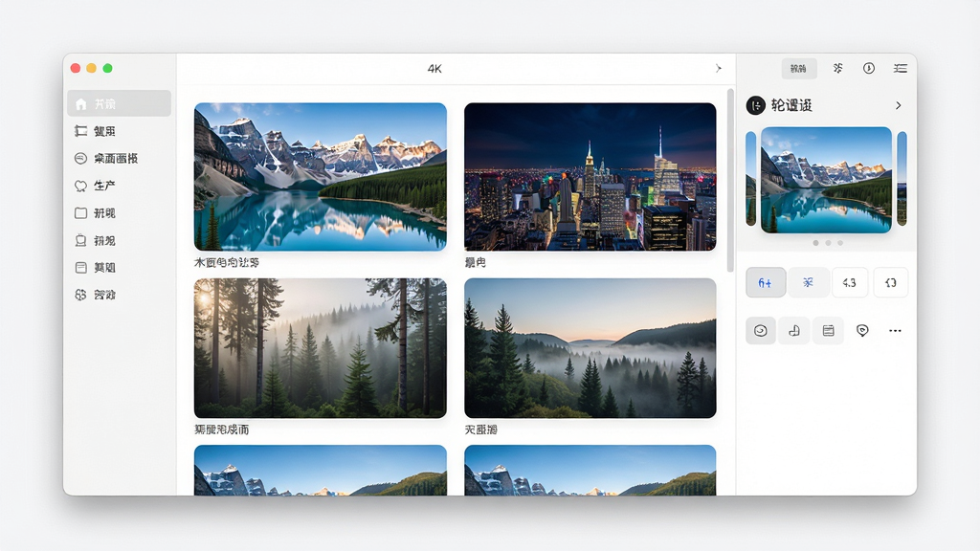
Task: Click the vertical scrollbar of the wallpaper grid
Action: pyautogui.click(x=730, y=180)
